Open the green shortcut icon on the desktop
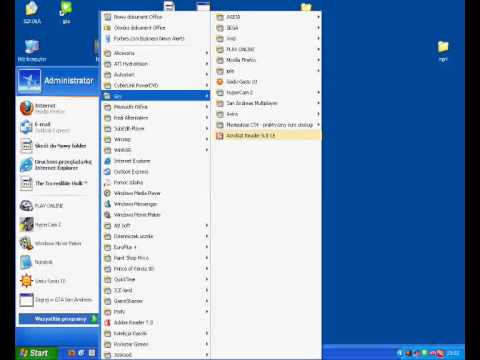The image size is (480, 360). 66,12
